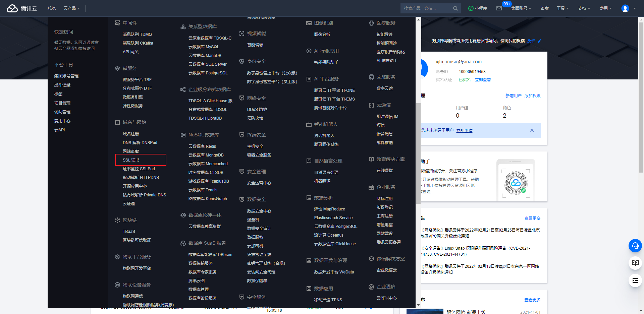This screenshot has width=644, height=314.
Task: Select 移动推送 TPNS product
Action: (x=328, y=300)
